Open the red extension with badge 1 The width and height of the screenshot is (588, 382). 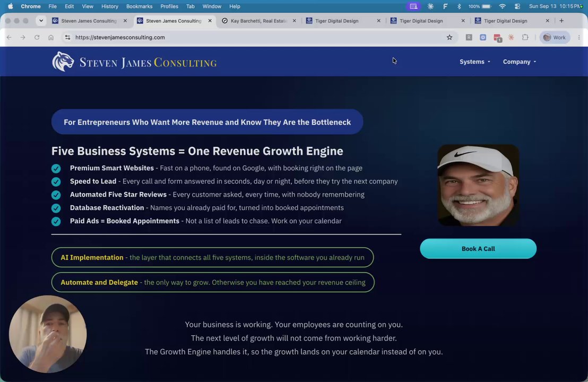click(497, 38)
